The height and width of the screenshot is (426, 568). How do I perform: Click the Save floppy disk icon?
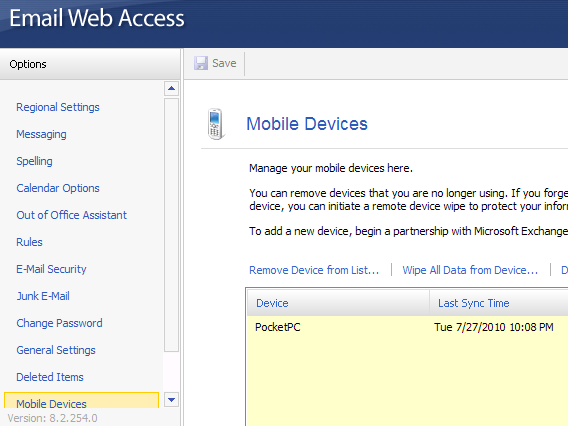coord(201,63)
